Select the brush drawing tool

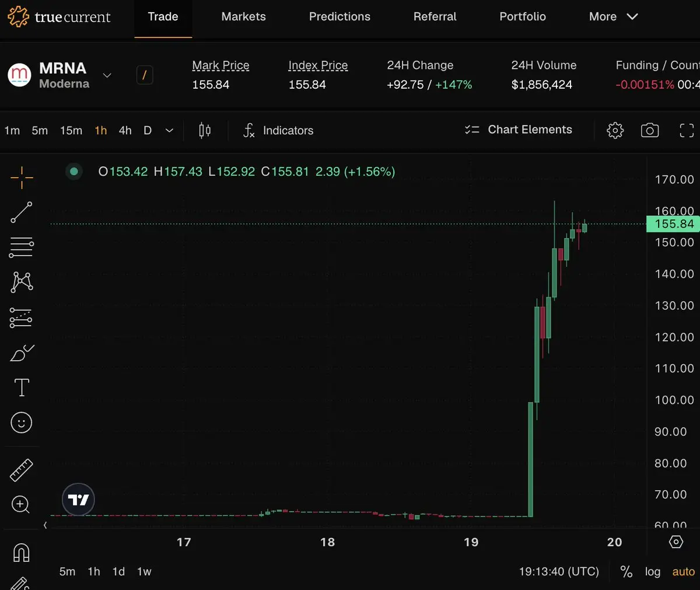pos(22,353)
